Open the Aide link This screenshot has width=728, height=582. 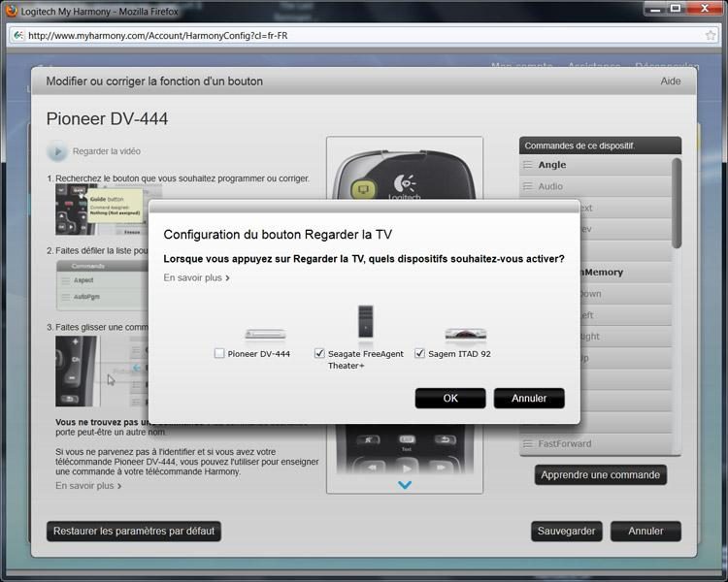[x=671, y=81]
